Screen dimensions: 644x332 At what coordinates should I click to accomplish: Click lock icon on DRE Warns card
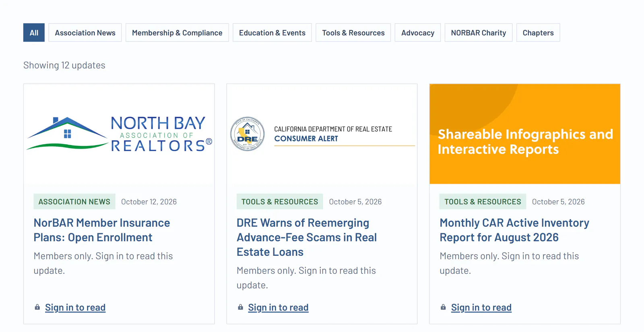point(240,307)
